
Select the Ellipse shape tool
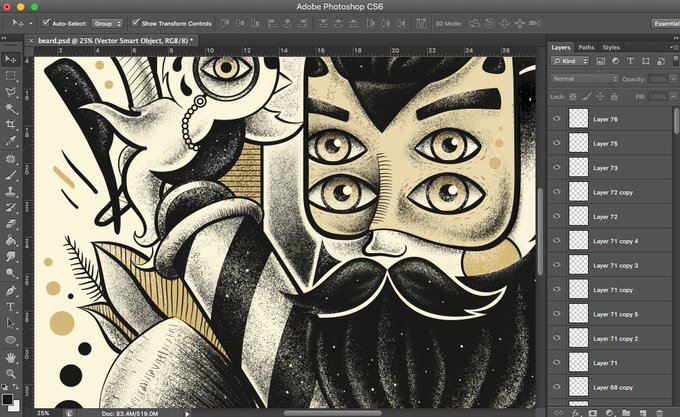[10, 340]
